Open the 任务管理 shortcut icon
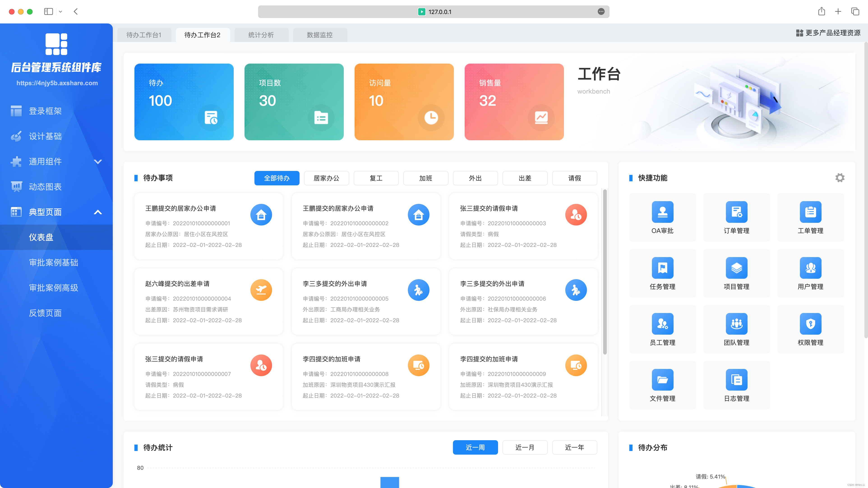 coord(663,268)
